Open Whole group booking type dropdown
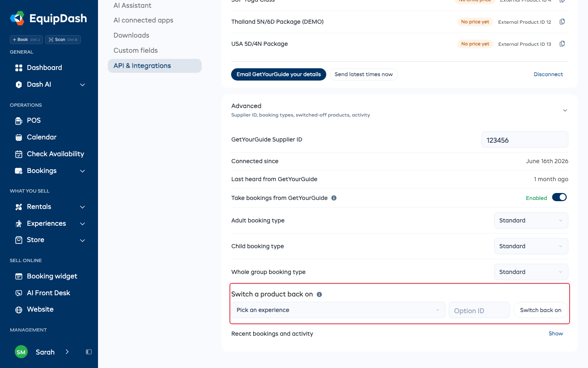 (x=531, y=272)
